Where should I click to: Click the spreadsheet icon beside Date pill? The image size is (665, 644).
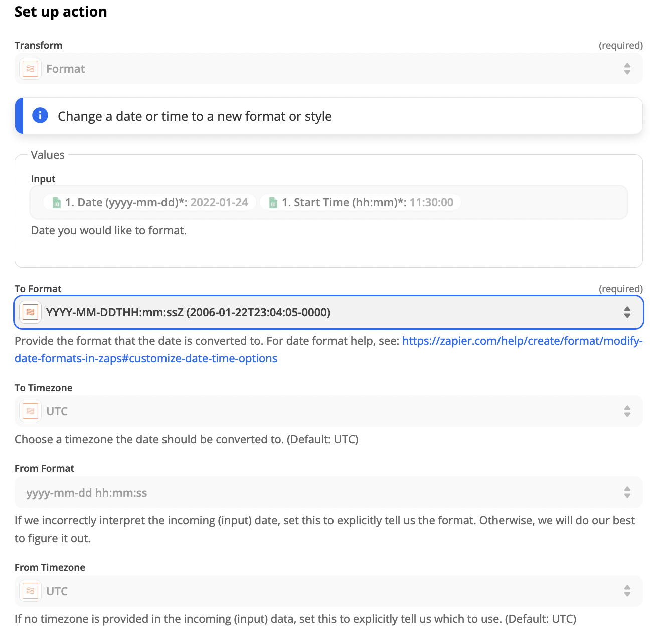[x=57, y=203]
